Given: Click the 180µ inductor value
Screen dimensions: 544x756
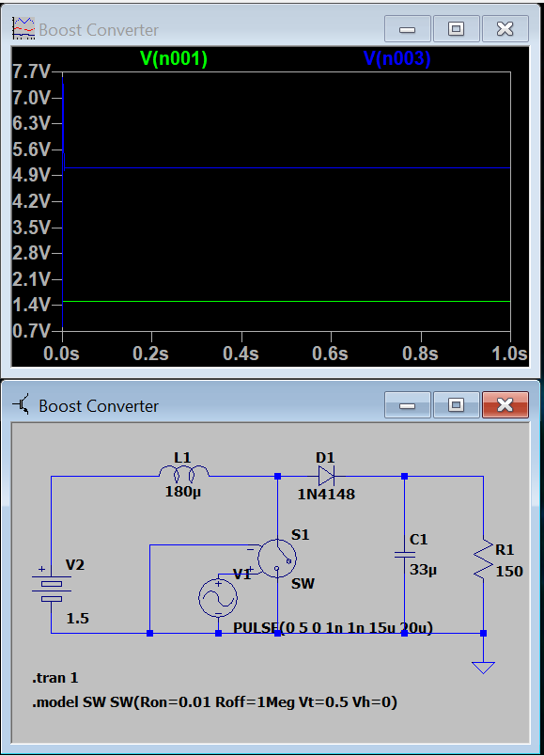Looking at the screenshot, I should (x=183, y=492).
